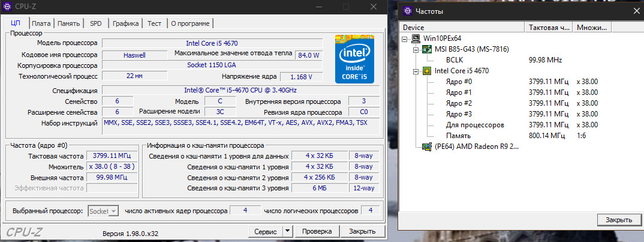Select the (PE64) AMD Radeon R9 row
Viewport: 644px width, 242px height.
pos(477,147)
